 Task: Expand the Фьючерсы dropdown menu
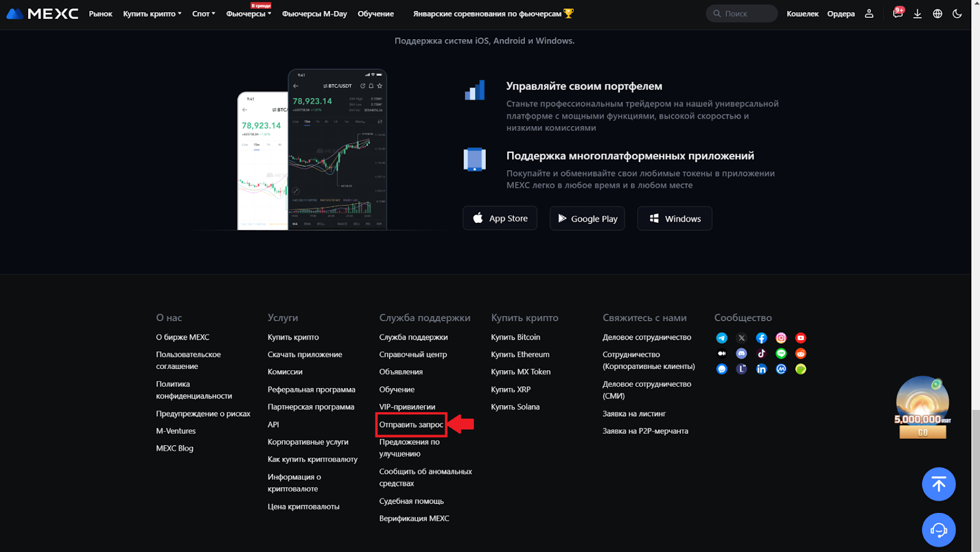[248, 14]
